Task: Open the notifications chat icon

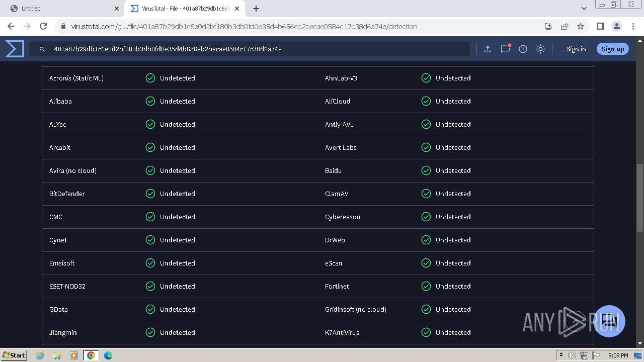Action: click(x=505, y=49)
